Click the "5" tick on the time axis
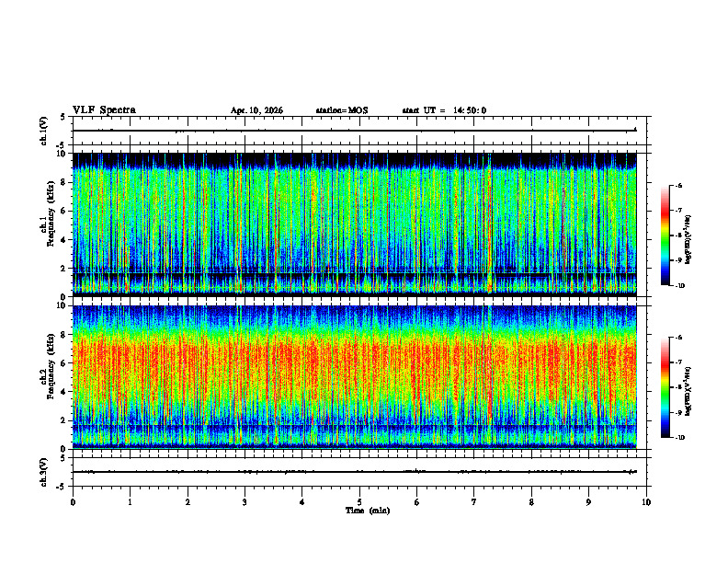728x563 pixels. (359, 502)
